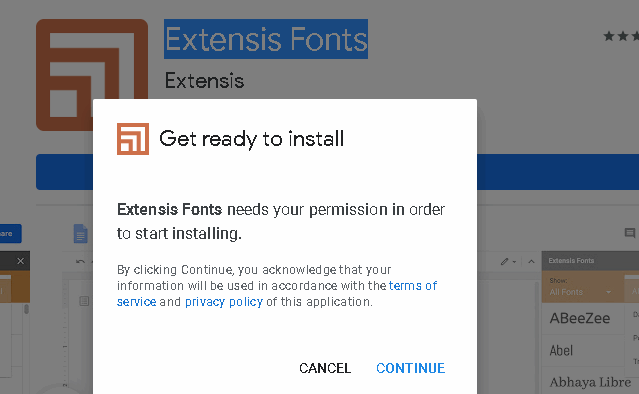Click the star rating

[x=621, y=36]
